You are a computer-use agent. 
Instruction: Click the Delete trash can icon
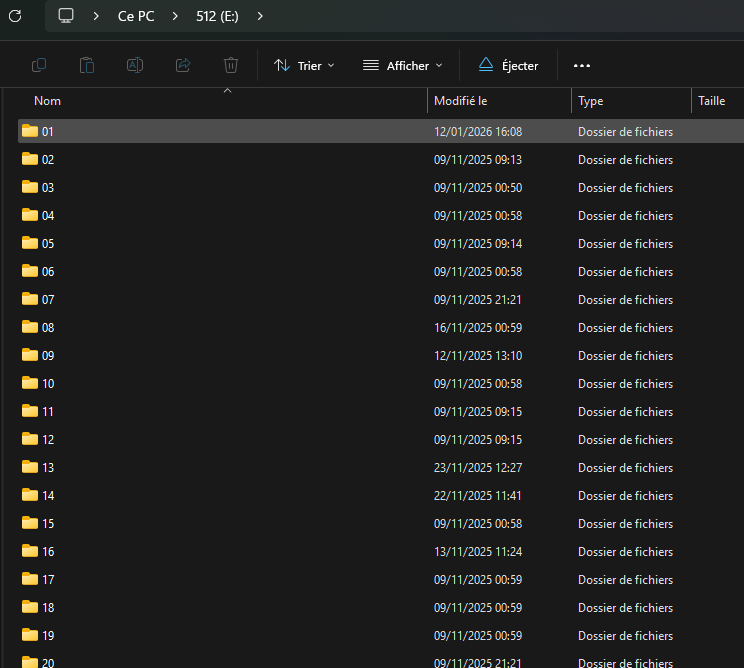(x=231, y=65)
